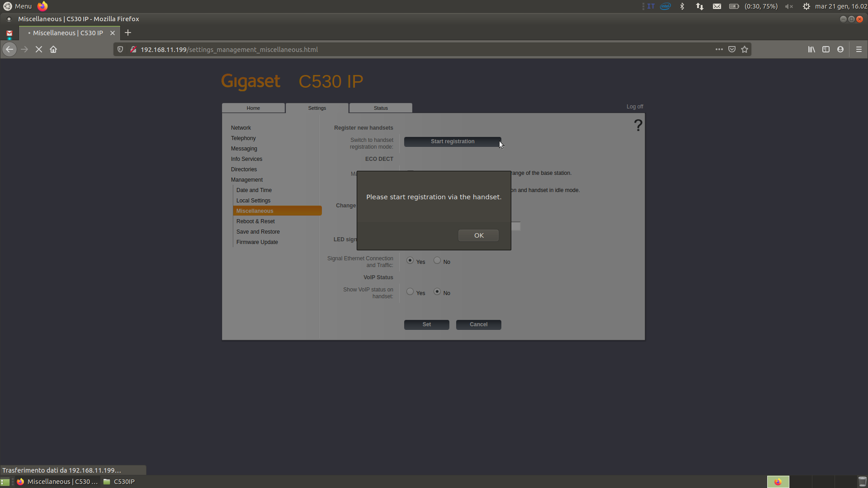Click the tracking protection shield icon

click(x=120, y=49)
